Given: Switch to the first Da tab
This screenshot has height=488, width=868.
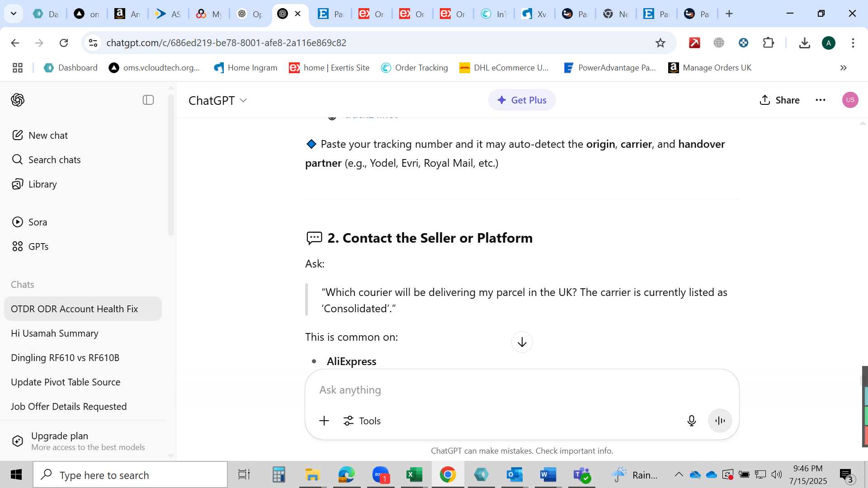Looking at the screenshot, I should point(45,14).
